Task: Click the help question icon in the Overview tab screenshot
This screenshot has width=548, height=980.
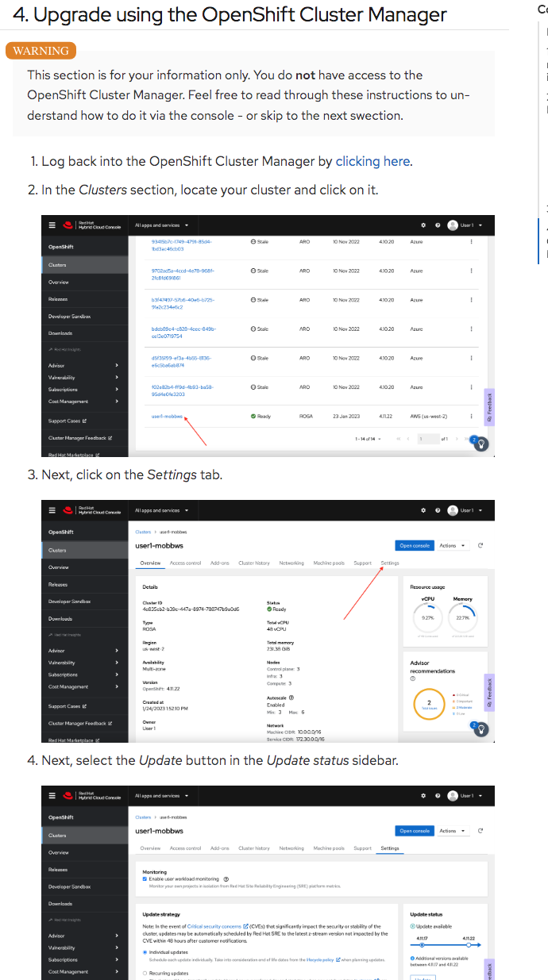Action: (438, 510)
